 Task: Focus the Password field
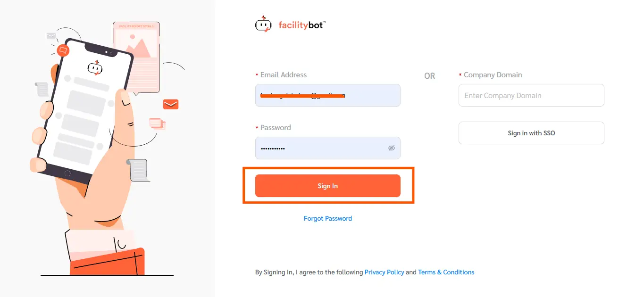point(328,148)
